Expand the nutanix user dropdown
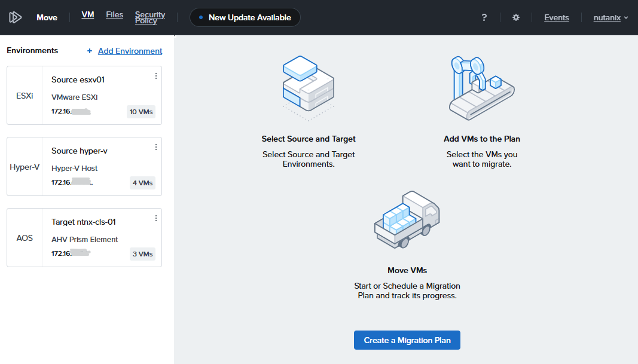Image resolution: width=638 pixels, height=364 pixels. [610, 17]
